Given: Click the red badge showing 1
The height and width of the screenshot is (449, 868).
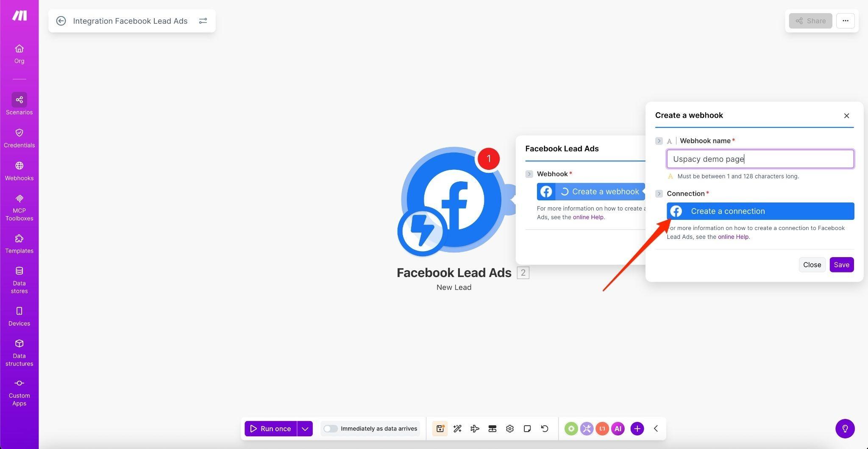Looking at the screenshot, I should point(489,159).
